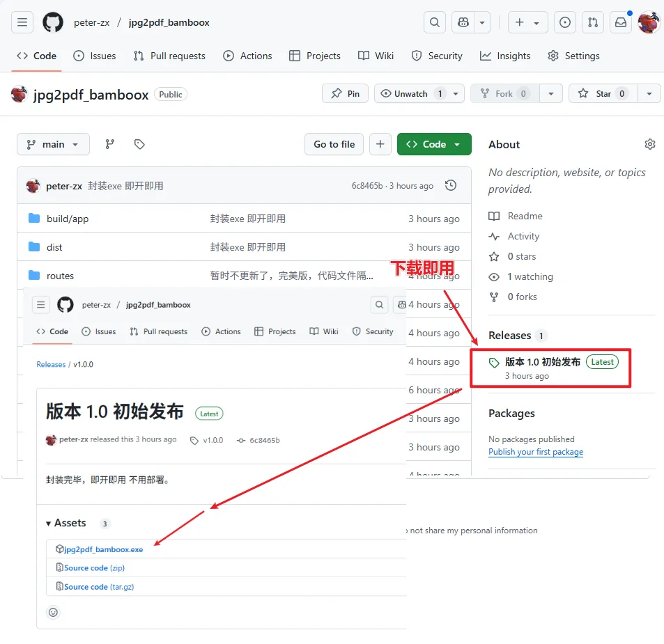Open peter-zx author link in latest commit row

[64, 186]
